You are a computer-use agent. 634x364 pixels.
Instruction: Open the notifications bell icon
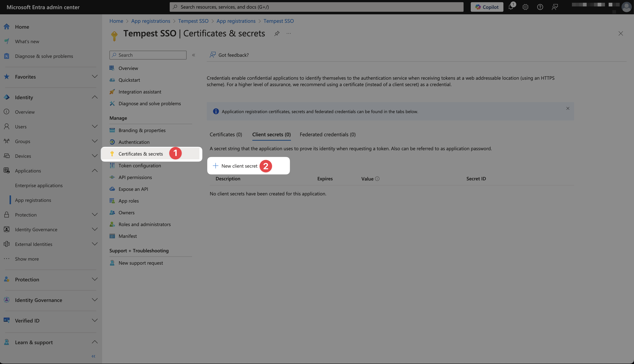(x=511, y=7)
